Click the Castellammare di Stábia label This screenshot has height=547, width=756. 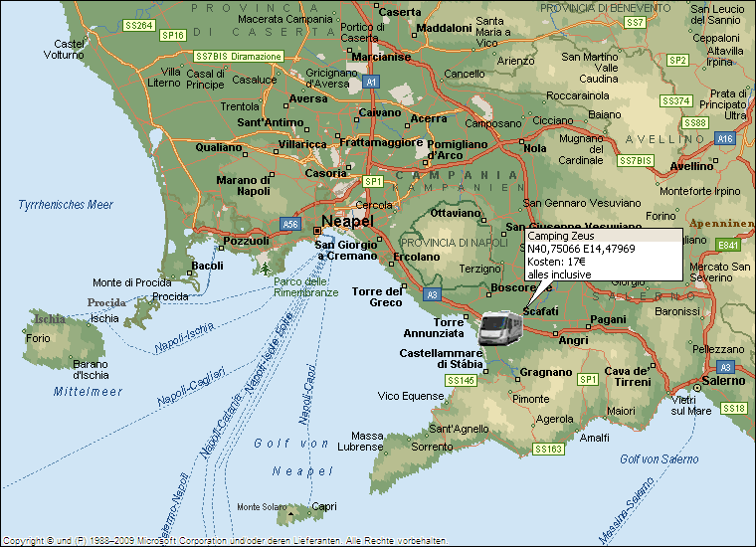click(441, 358)
